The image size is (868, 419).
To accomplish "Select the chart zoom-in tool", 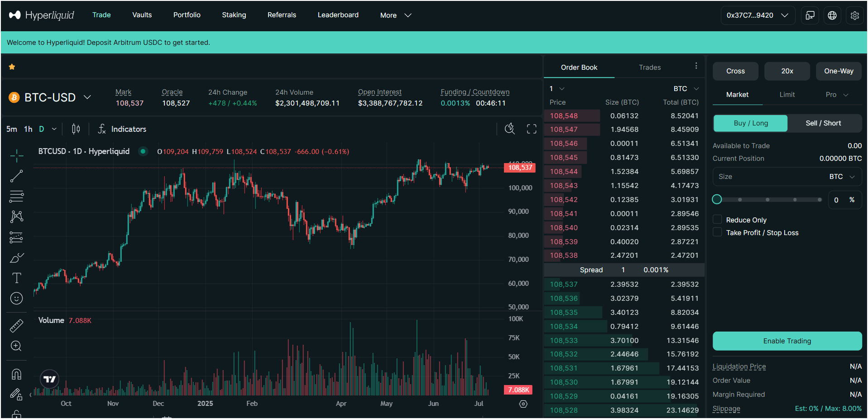I will pos(16,346).
